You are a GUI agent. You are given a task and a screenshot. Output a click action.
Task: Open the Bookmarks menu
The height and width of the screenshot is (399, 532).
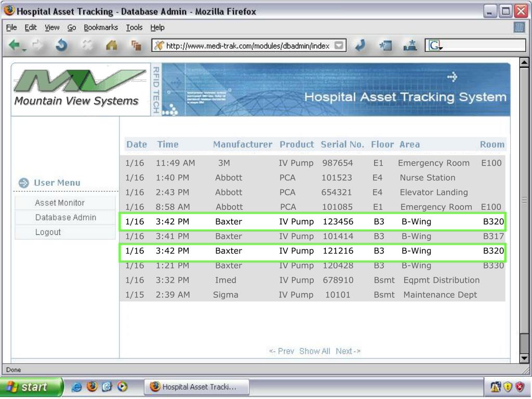[101, 28]
